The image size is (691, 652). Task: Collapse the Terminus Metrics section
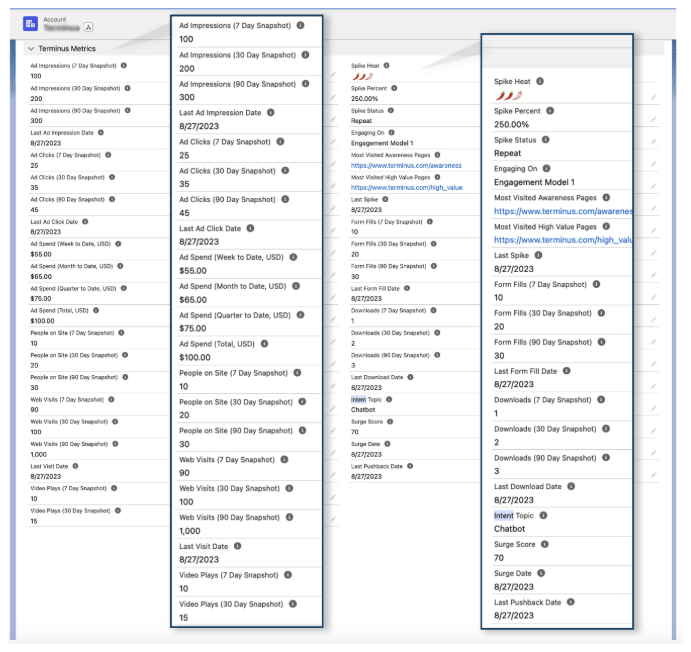31,48
